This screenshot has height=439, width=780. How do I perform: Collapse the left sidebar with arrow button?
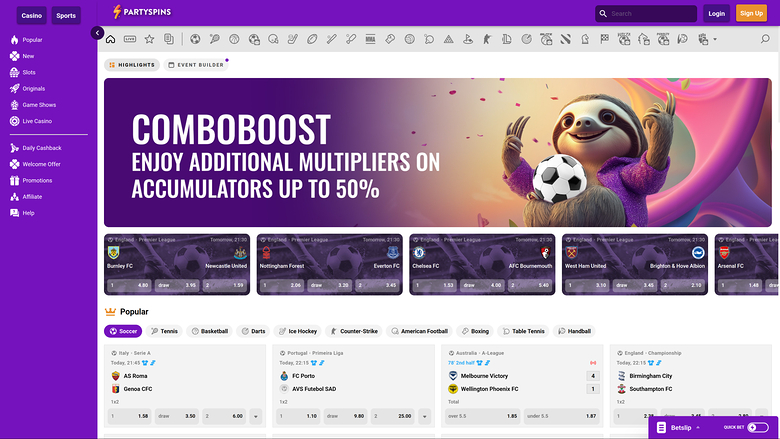point(97,33)
